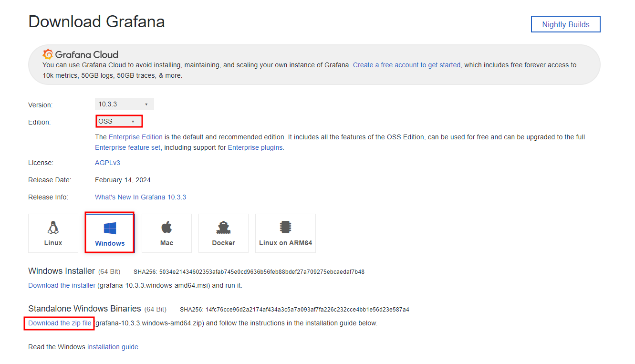Open the Windows installation guide link

pyautogui.click(x=113, y=347)
